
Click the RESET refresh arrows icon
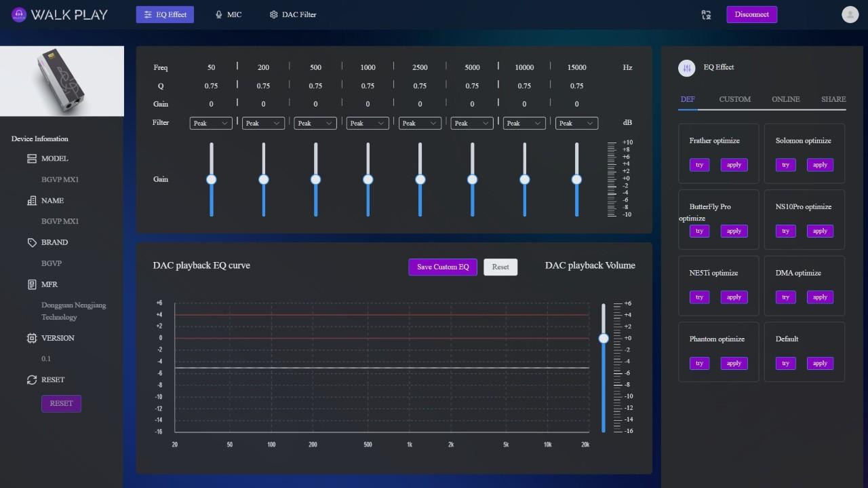tap(31, 380)
